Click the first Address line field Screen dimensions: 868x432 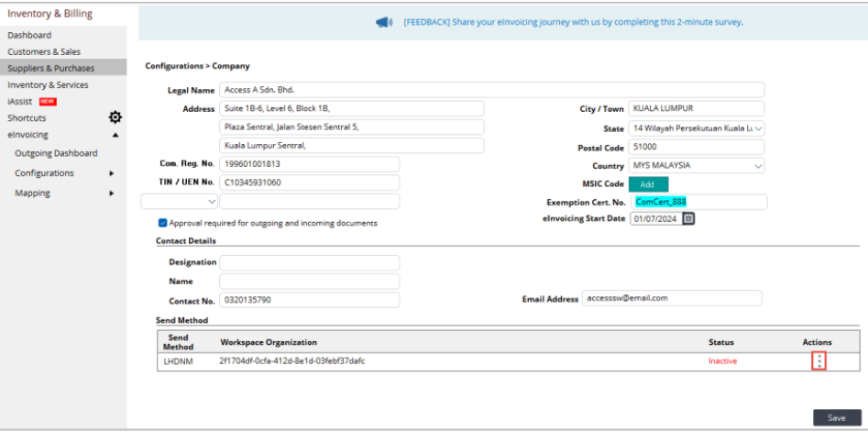click(352, 108)
